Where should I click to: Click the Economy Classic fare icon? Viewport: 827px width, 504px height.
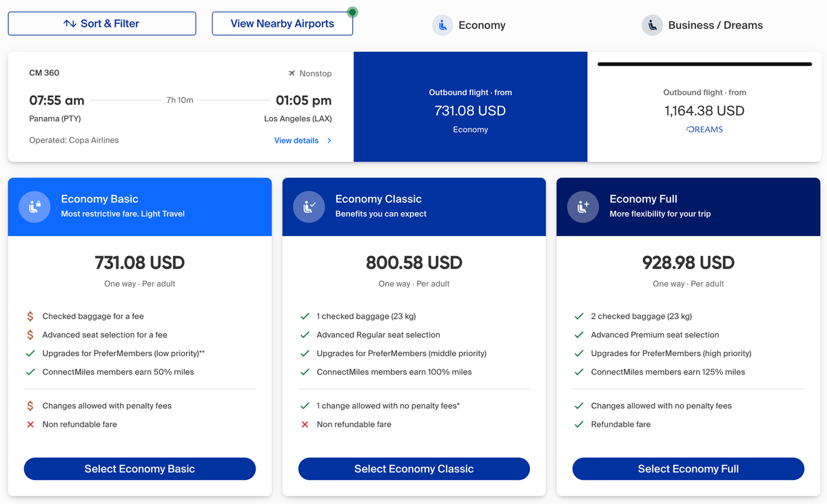[309, 206]
